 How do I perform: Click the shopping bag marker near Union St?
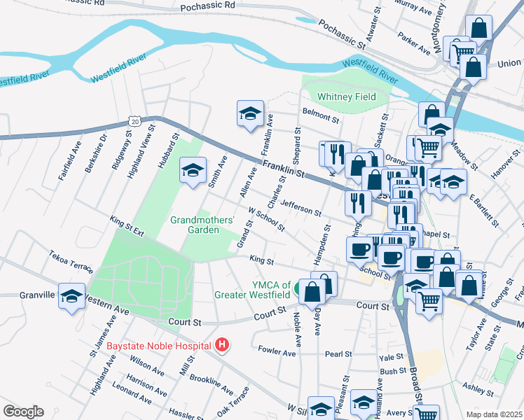(473, 68)
